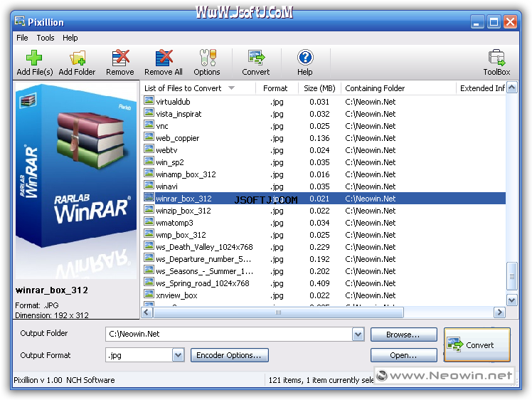Image resolution: width=532 pixels, height=400 pixels.
Task: Sort by the Format column header
Action: point(277,88)
